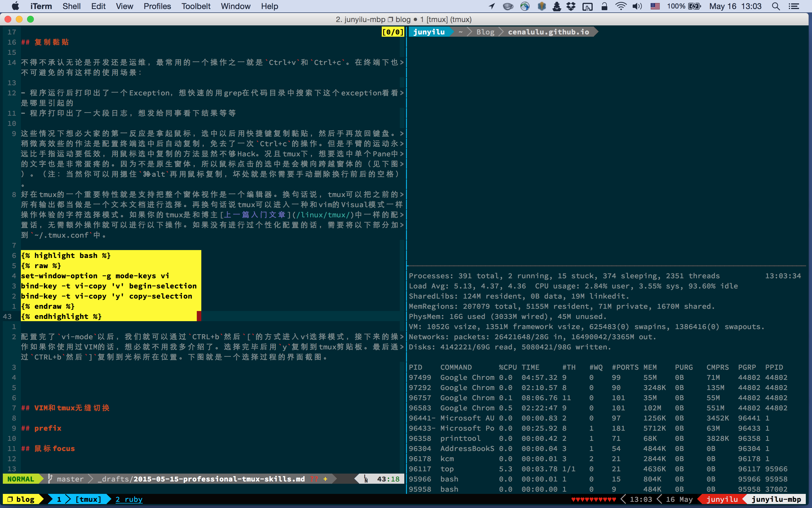Screen dimensions: 812x508
Task: Click the iTerm window title text
Action: 404,19
